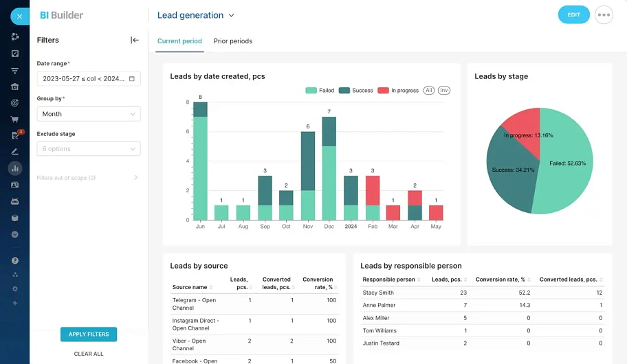Close the sidebar with the X button
The image size is (627, 364).
point(19,15)
